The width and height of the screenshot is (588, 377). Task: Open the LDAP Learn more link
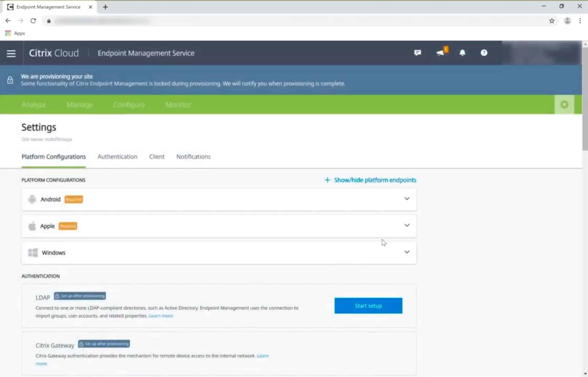tap(161, 316)
